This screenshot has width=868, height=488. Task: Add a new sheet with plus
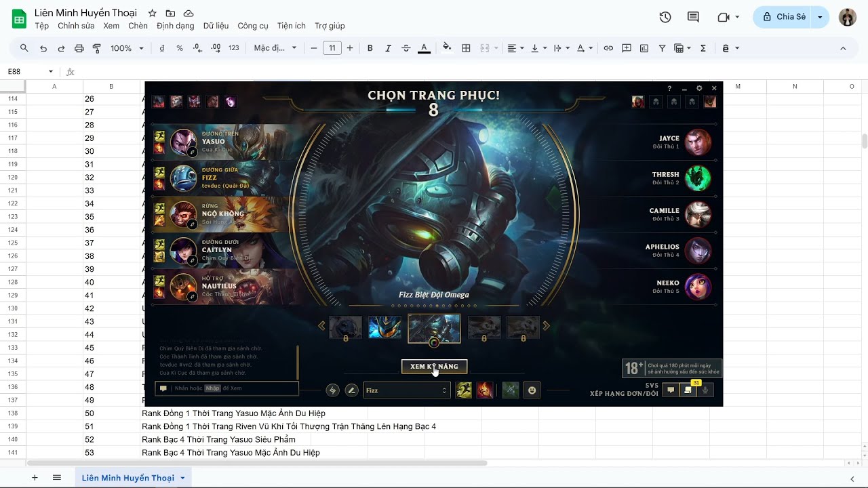(35, 478)
